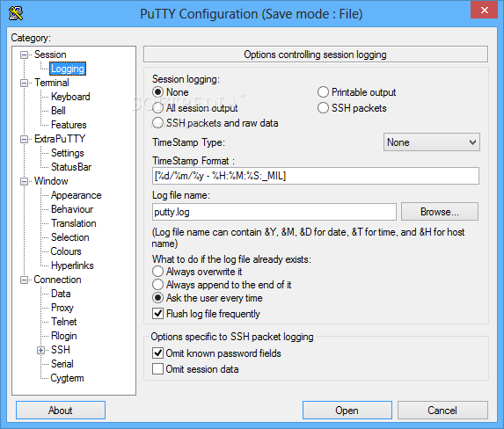The image size is (504, 429).
Task: Click the PuTTY icon in the title bar
Action: [16, 13]
